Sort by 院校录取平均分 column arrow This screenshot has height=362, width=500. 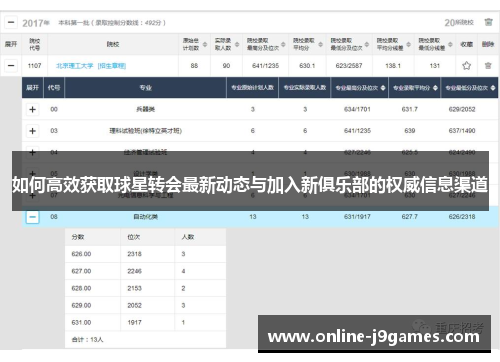pos(320,44)
